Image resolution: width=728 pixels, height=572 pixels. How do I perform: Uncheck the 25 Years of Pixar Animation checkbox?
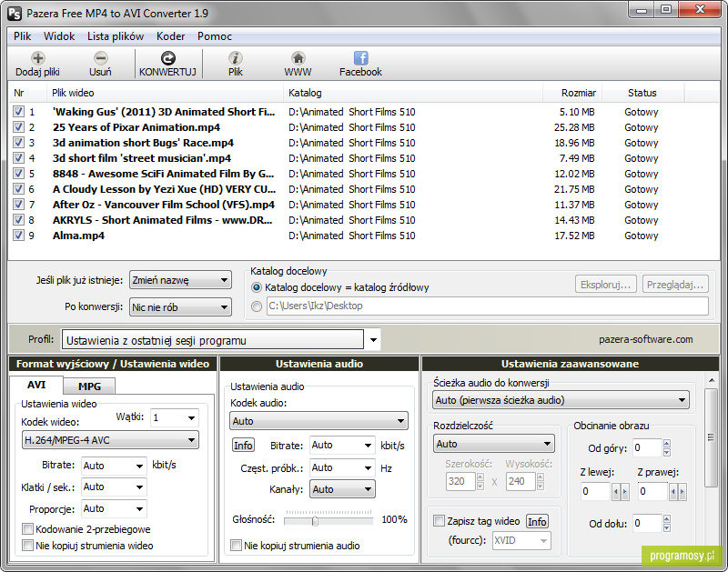18,127
